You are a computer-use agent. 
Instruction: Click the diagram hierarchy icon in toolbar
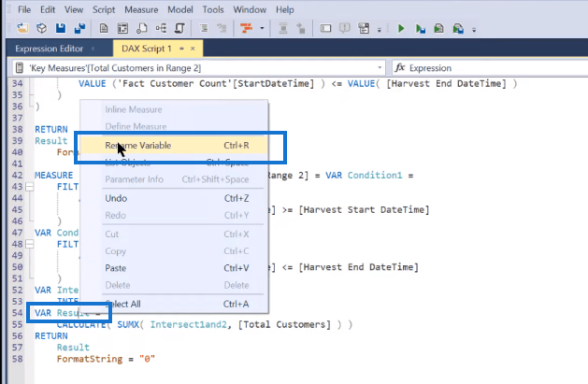coord(161,28)
